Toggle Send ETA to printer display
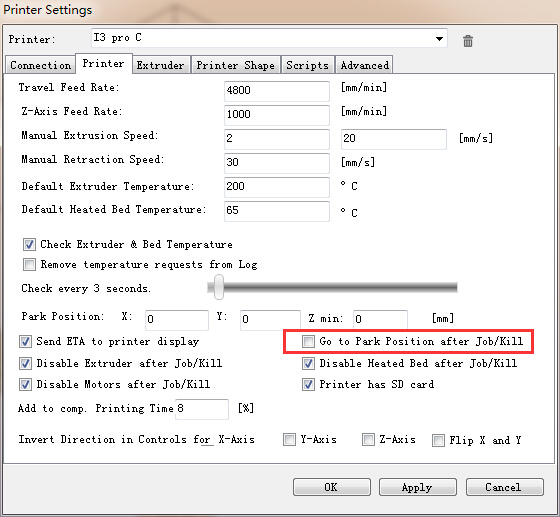This screenshot has width=560, height=517. click(25, 342)
